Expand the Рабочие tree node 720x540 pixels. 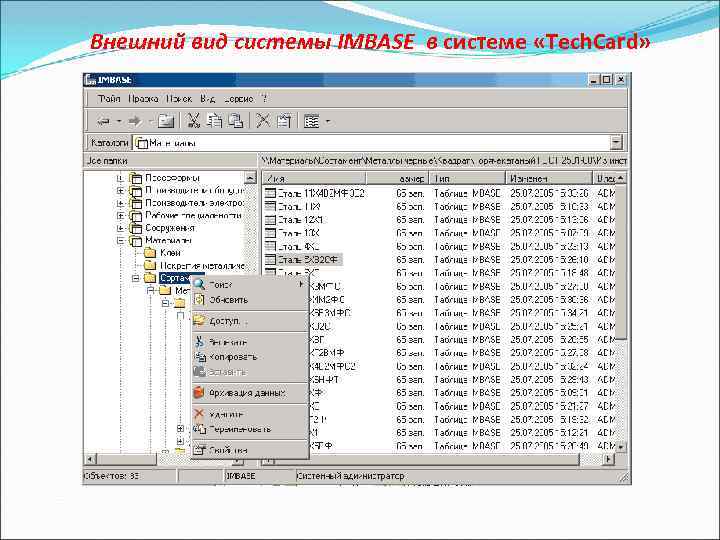(120, 215)
